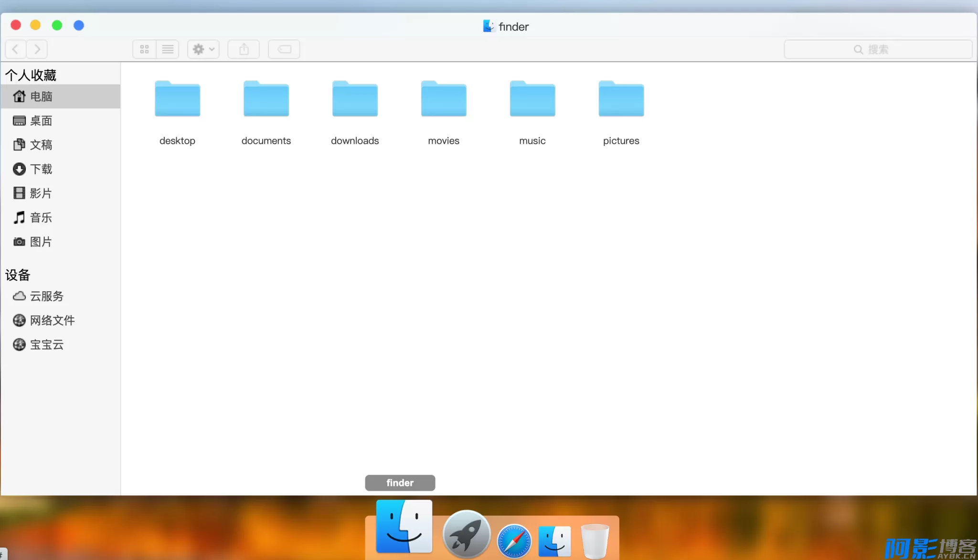The width and height of the screenshot is (978, 560).
Task: Click the tag toolbar button
Action: (284, 49)
